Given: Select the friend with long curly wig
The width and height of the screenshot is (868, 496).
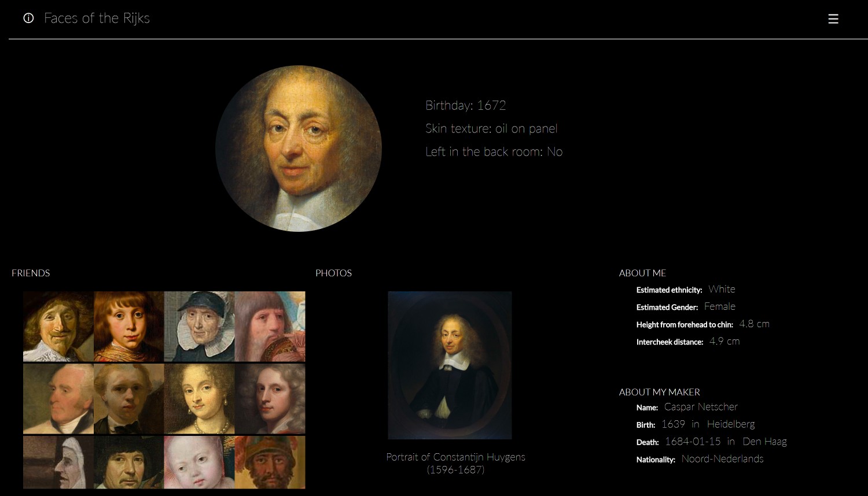Looking at the screenshot, I should pyautogui.click(x=270, y=399).
